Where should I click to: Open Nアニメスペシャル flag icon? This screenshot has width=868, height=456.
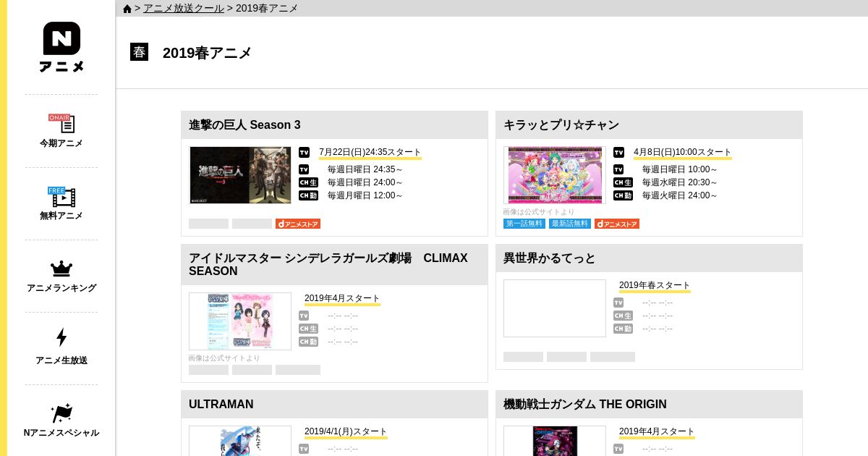(x=61, y=413)
